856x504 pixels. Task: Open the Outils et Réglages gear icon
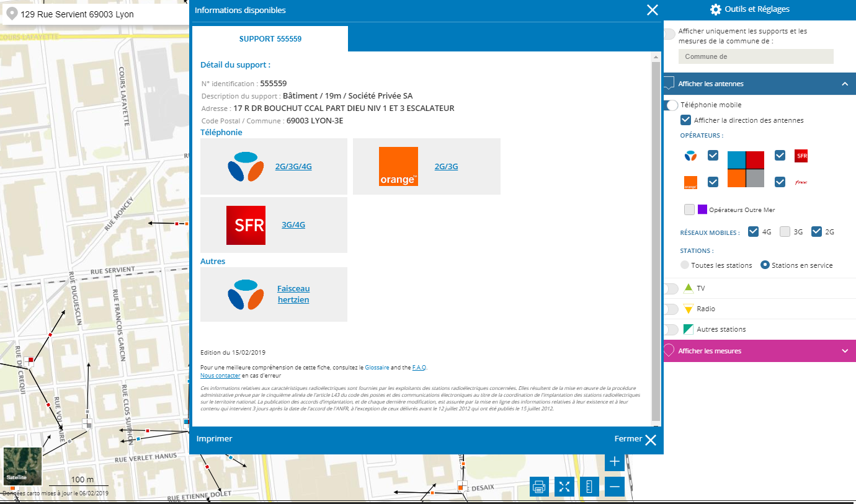715,9
